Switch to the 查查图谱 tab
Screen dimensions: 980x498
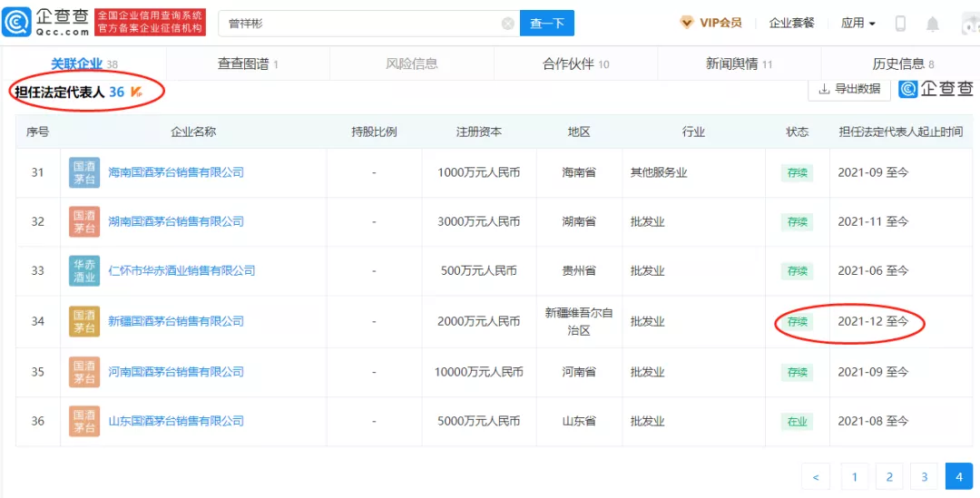[248, 63]
